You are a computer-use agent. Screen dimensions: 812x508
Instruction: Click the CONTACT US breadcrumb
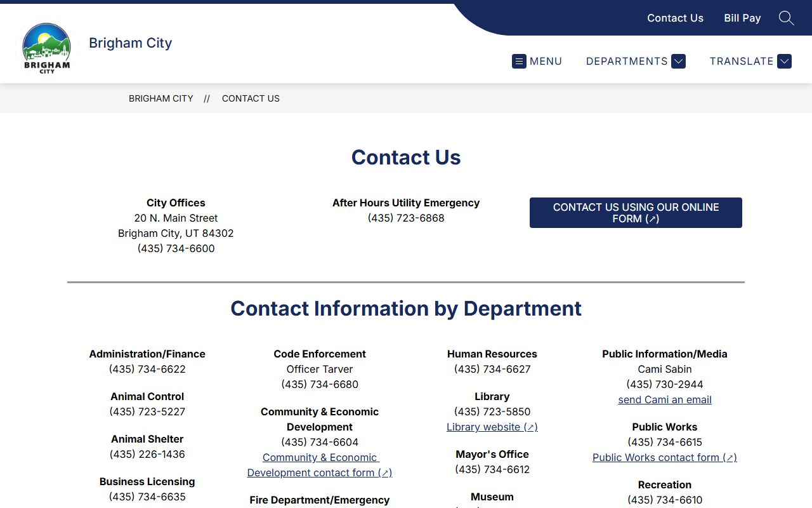click(251, 98)
